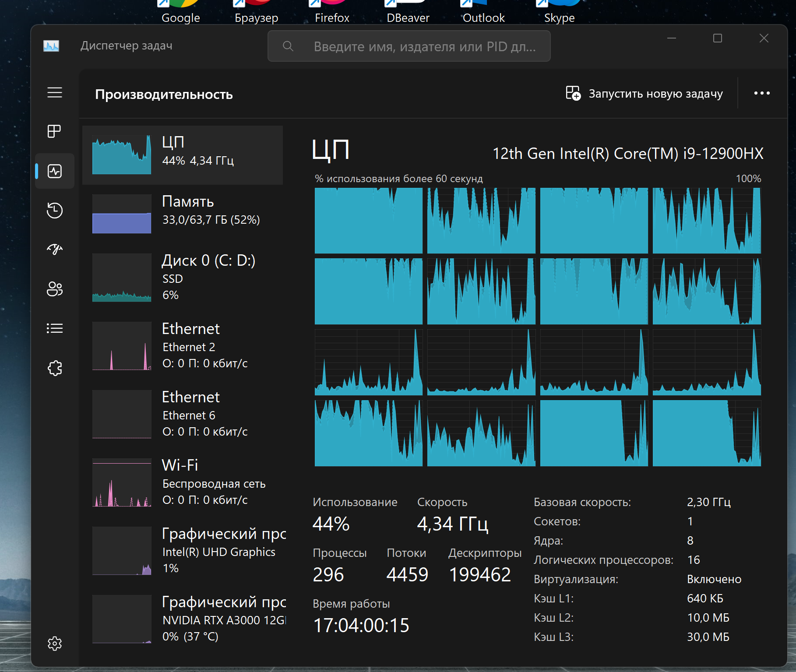Click Запустить новую задачу button
This screenshot has height=672, width=796.
pyautogui.click(x=644, y=94)
